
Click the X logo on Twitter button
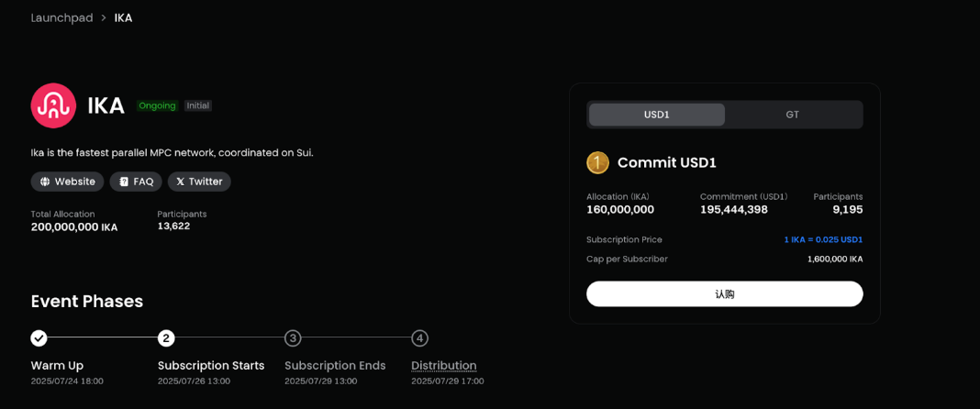coord(180,182)
